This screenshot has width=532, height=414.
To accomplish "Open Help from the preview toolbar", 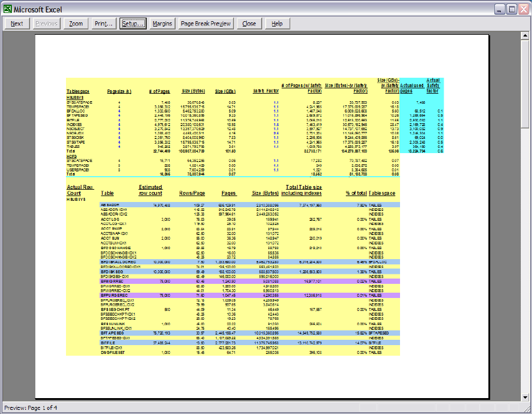I will [277, 24].
